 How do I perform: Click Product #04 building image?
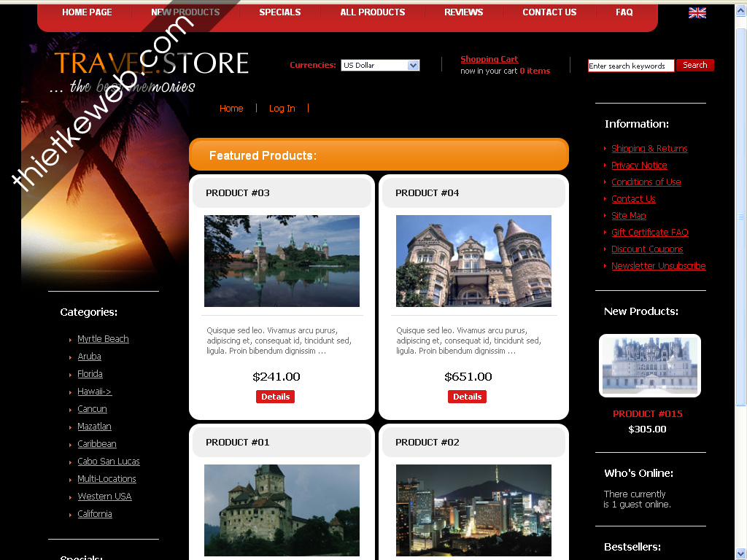(x=473, y=261)
